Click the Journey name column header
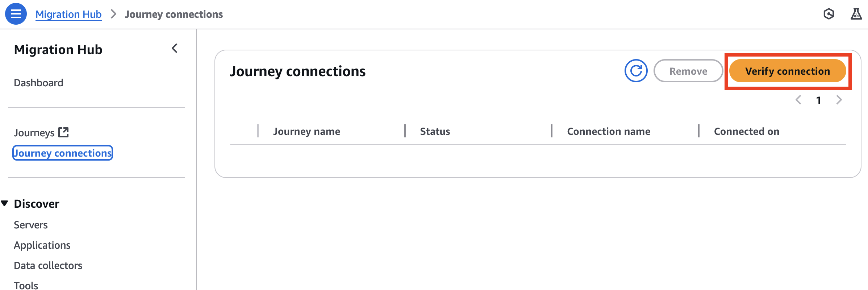 [306, 131]
